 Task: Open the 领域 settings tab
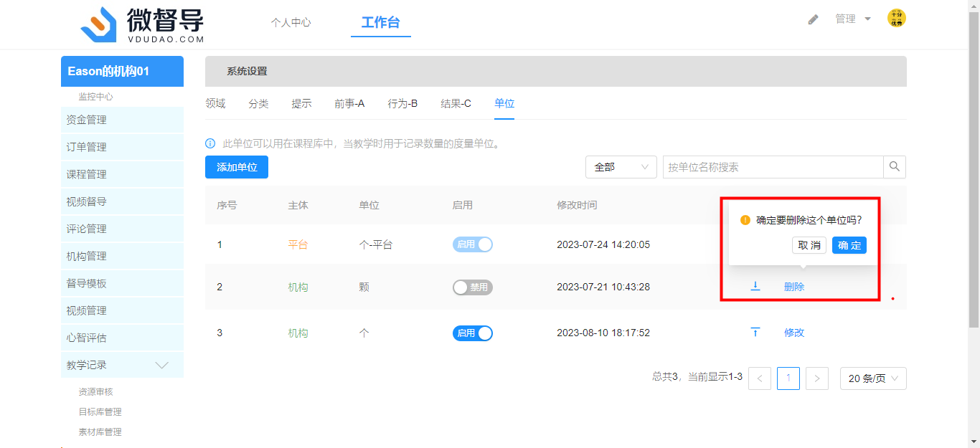tap(215, 103)
